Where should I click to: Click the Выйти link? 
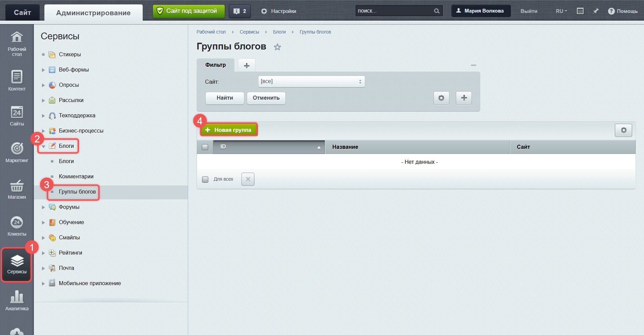(x=529, y=11)
